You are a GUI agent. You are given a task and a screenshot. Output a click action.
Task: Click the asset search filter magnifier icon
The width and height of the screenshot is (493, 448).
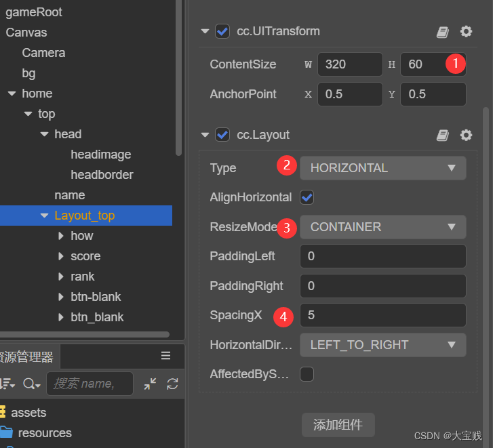30,384
